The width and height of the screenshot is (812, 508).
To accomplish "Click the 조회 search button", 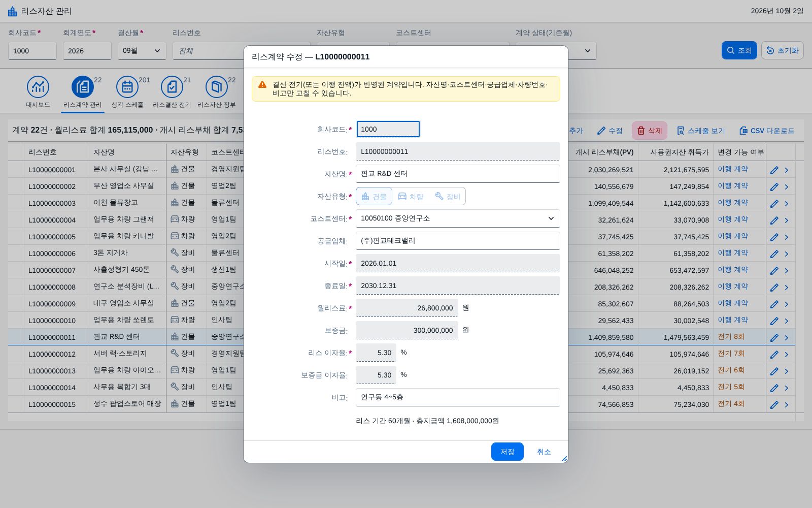I will point(739,50).
